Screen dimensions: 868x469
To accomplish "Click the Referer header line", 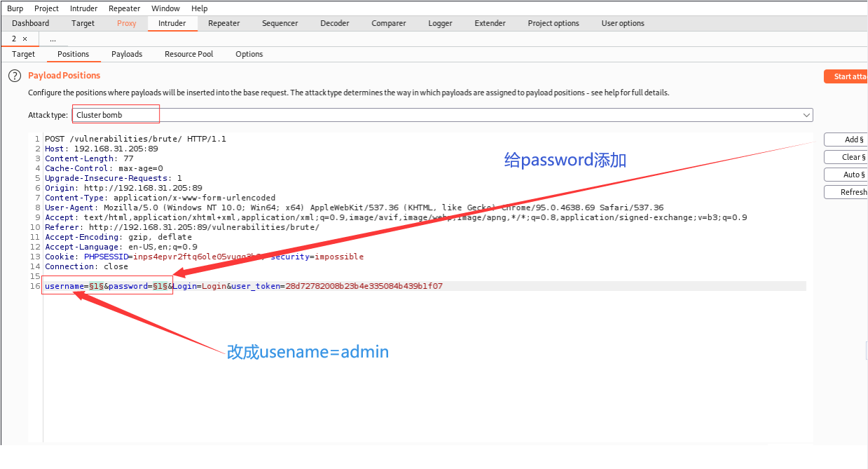I will click(x=182, y=227).
